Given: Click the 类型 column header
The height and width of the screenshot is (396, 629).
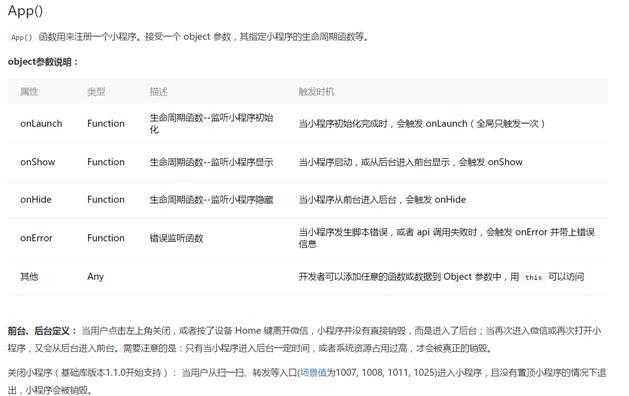Looking at the screenshot, I should point(96,92).
